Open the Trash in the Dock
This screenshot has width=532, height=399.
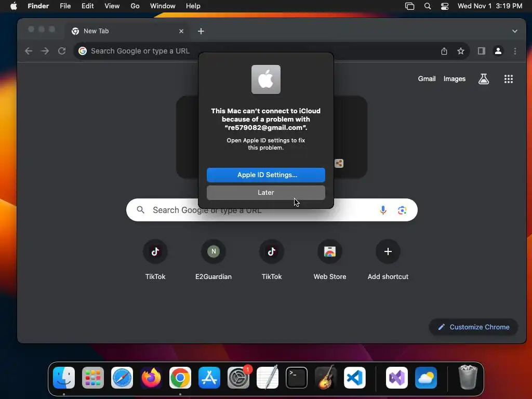(x=468, y=377)
